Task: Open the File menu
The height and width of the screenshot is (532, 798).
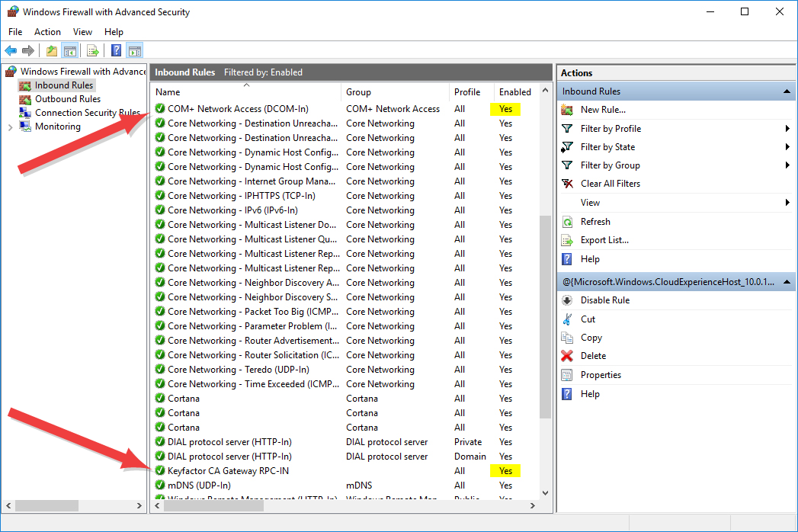Action: [15, 31]
